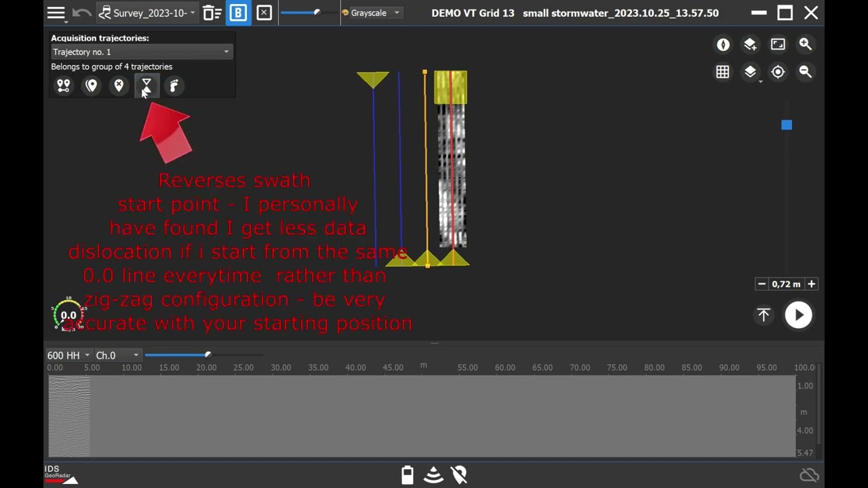
Task: Click the battery status icon
Action: pos(407,475)
